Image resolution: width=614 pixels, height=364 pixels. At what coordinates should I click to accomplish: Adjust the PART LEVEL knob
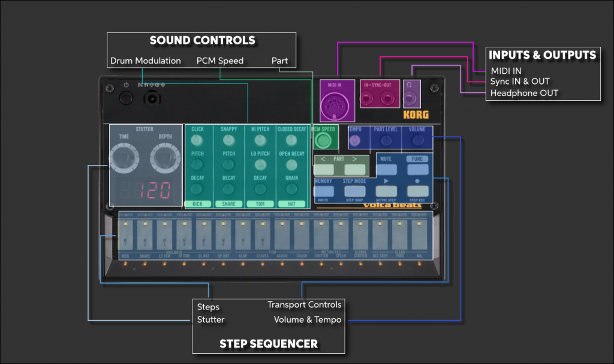tap(386, 140)
